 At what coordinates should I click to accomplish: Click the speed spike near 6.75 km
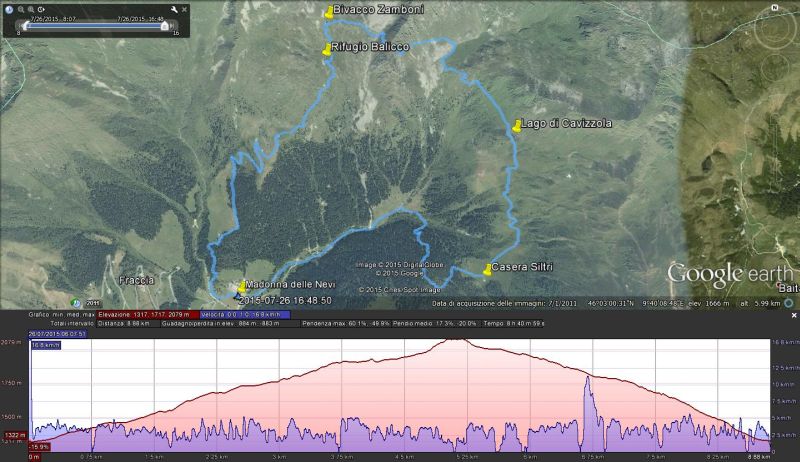(x=589, y=380)
